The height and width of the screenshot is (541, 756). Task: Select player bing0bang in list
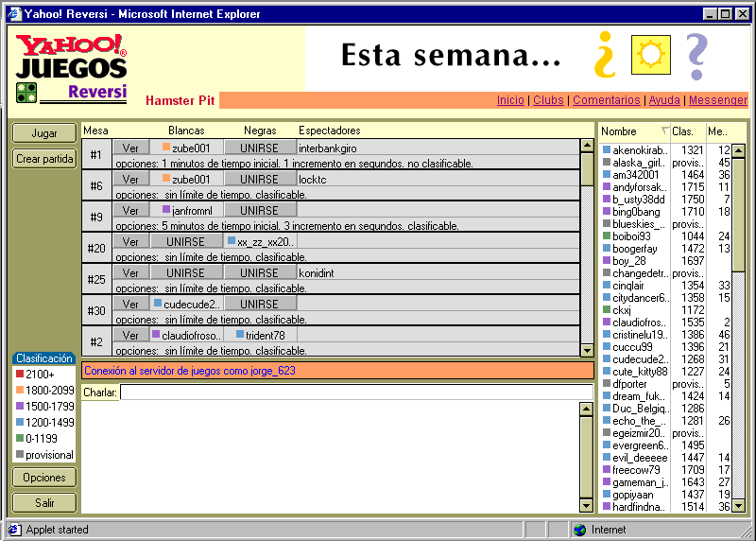(665, 212)
